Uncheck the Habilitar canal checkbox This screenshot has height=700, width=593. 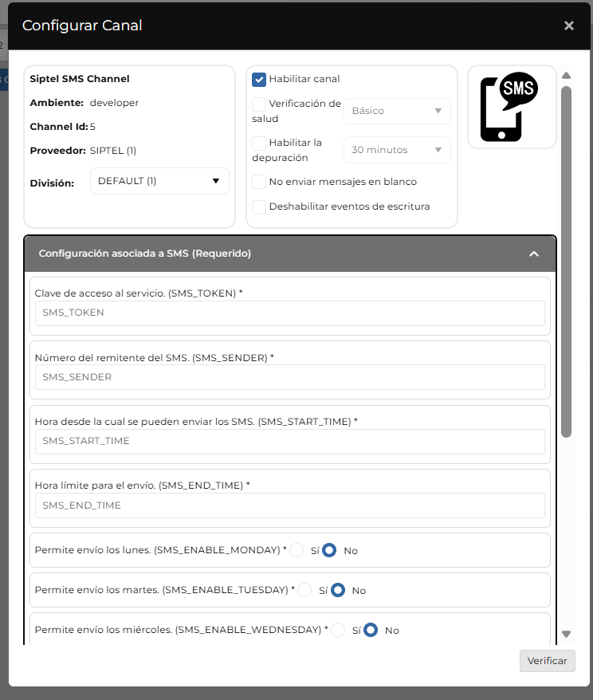[259, 80]
